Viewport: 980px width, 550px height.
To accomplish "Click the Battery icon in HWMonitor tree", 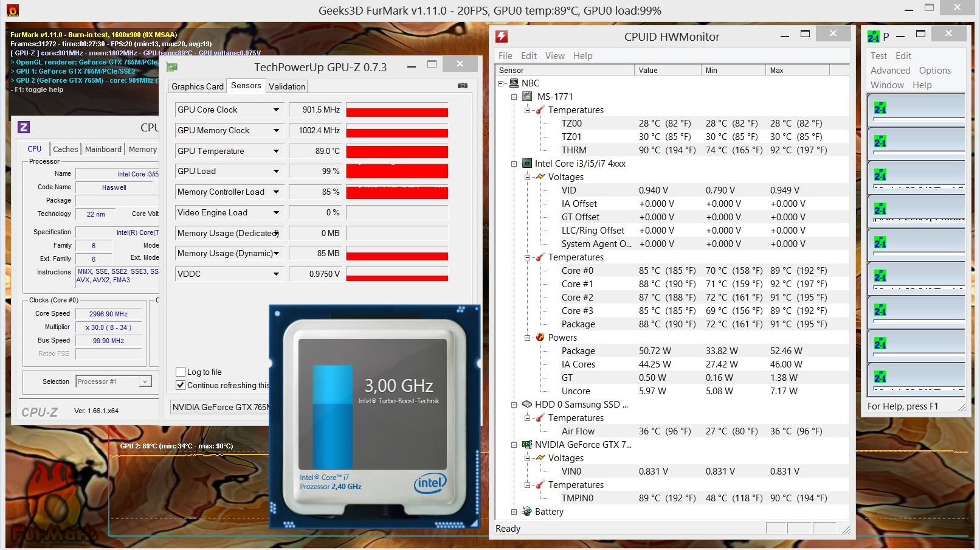I will click(528, 511).
